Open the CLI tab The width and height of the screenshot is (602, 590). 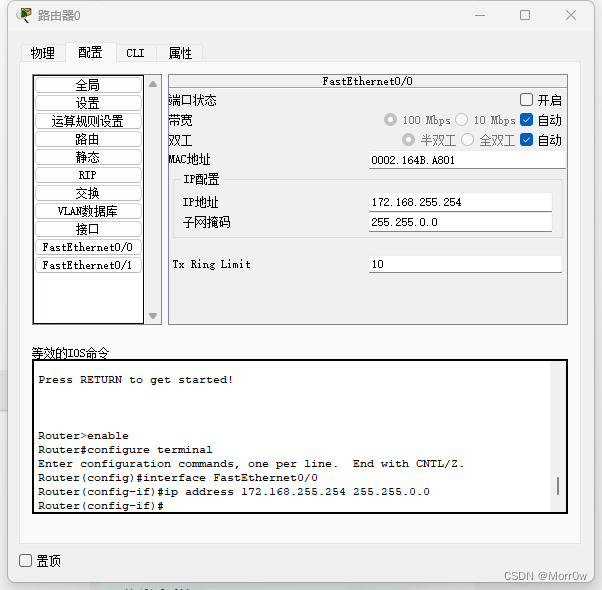click(135, 53)
